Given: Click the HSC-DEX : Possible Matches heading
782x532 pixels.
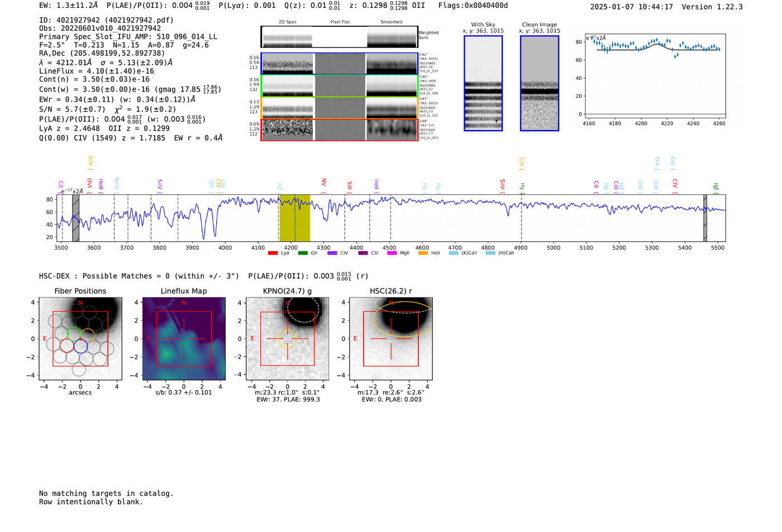Looking at the screenshot, I should [139, 276].
